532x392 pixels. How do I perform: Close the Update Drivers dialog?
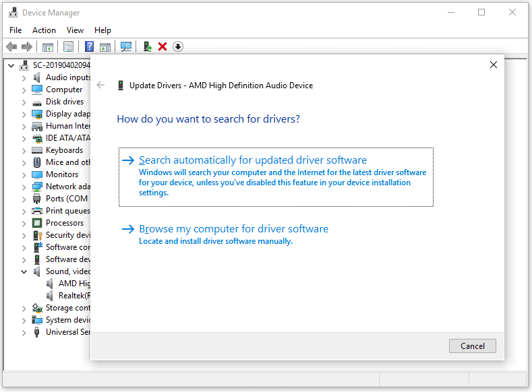pyautogui.click(x=494, y=65)
